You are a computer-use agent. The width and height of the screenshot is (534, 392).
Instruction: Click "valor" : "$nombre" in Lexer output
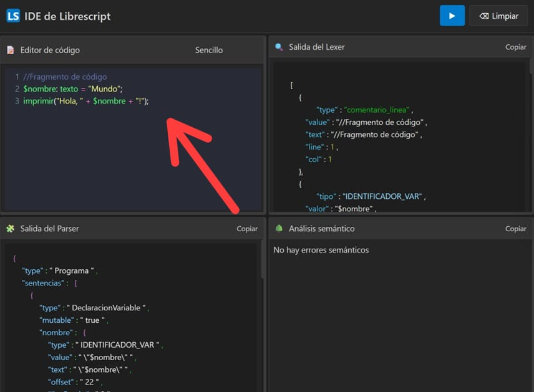[x=340, y=209]
